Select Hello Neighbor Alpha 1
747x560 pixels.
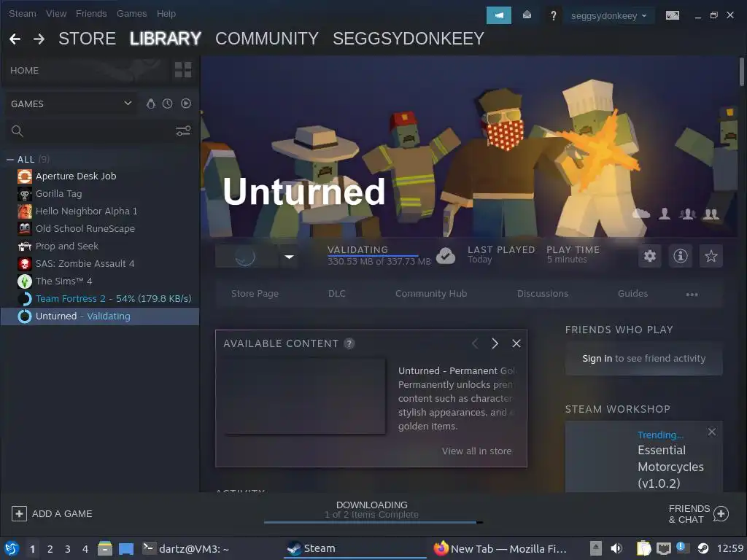[86, 211]
